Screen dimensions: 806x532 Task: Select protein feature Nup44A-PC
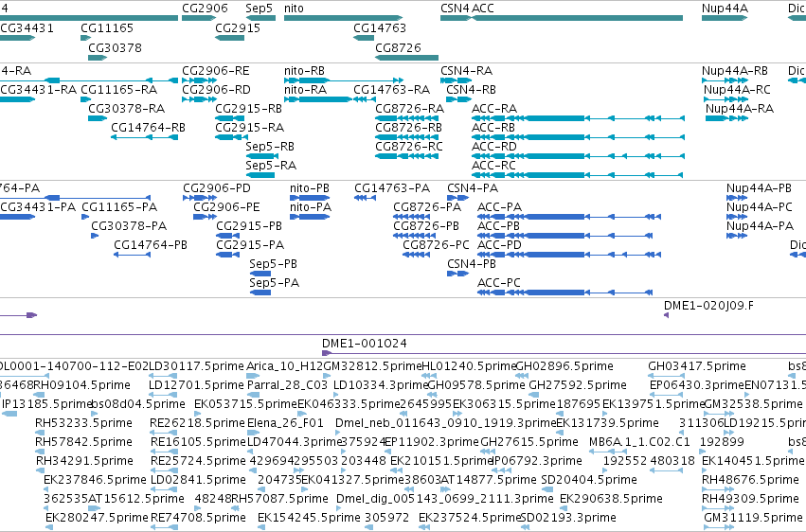(x=737, y=217)
